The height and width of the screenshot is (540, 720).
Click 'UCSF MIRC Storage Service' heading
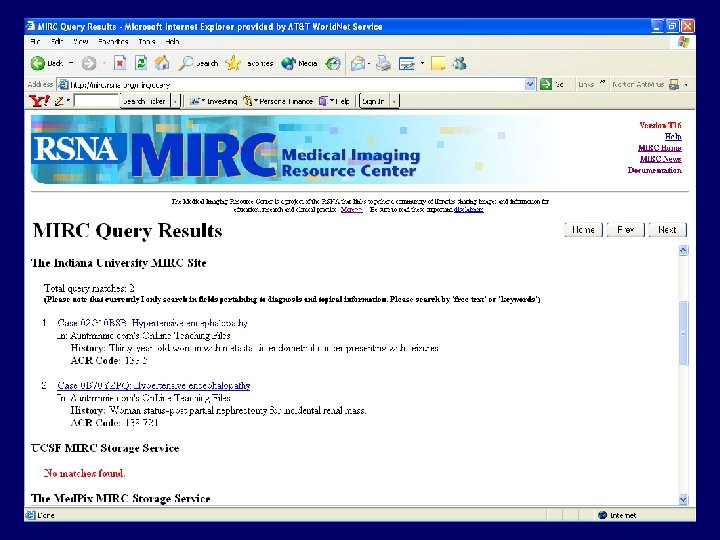105,448
